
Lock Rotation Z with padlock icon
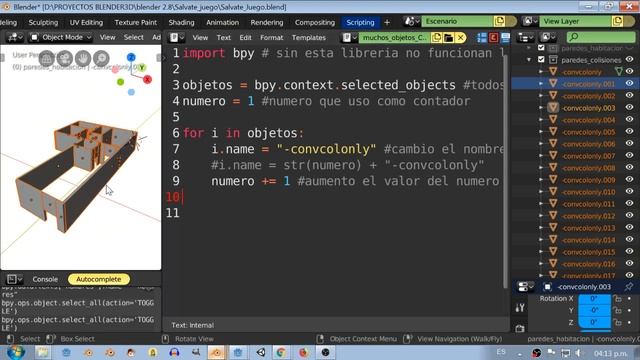tap(618, 322)
